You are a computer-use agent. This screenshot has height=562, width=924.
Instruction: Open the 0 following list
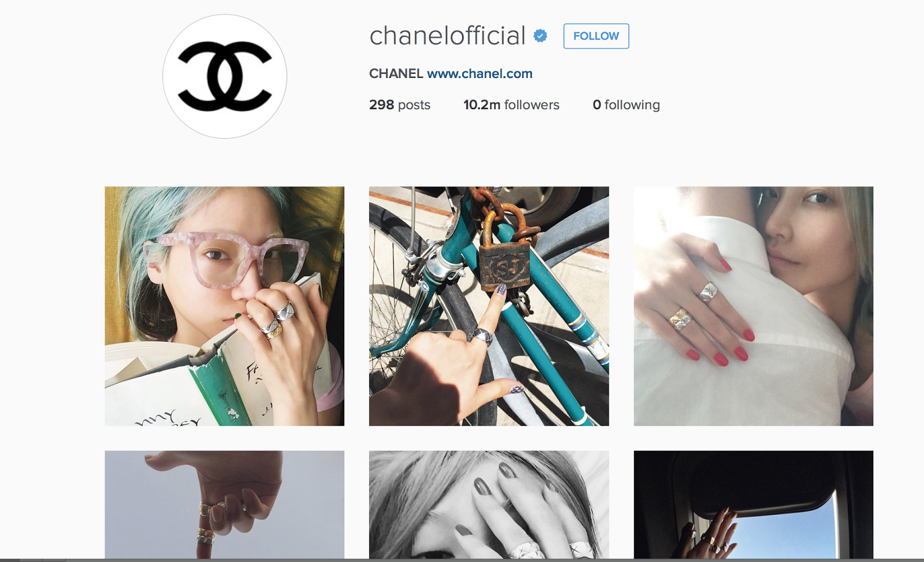pyautogui.click(x=626, y=105)
